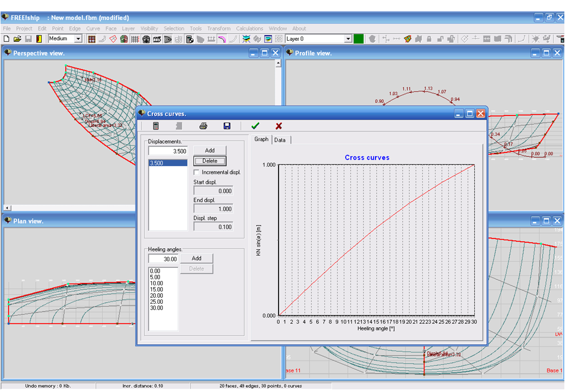
Task: Enable the Incremental displ. checkbox
Action: tap(196, 172)
